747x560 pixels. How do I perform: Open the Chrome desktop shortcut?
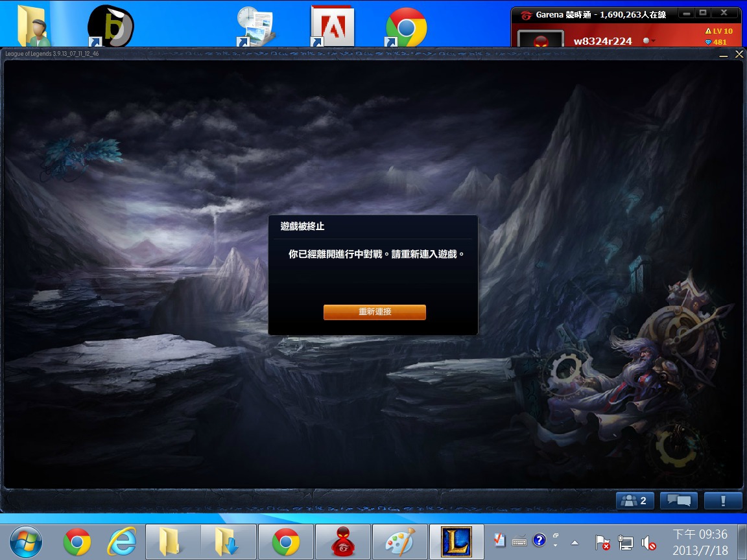[406, 27]
